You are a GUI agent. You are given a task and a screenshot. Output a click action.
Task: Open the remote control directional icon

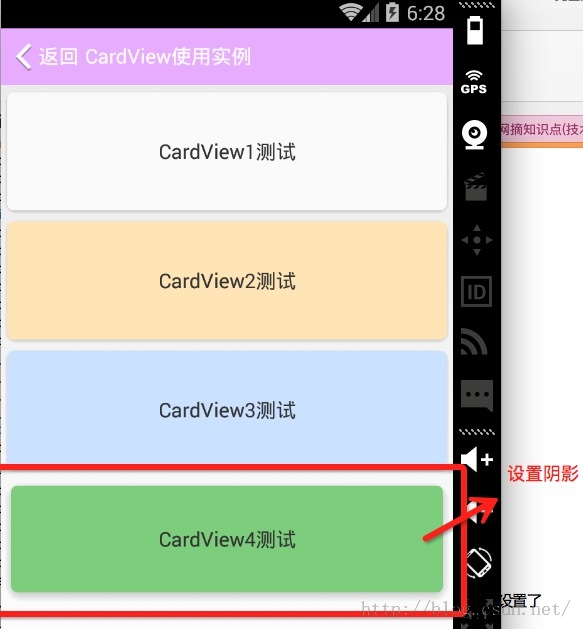477,240
